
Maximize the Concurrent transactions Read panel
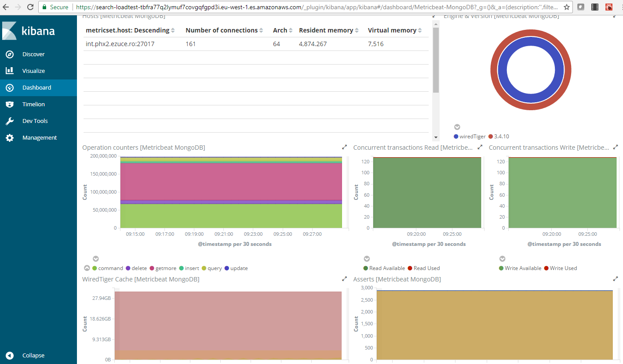coord(480,147)
